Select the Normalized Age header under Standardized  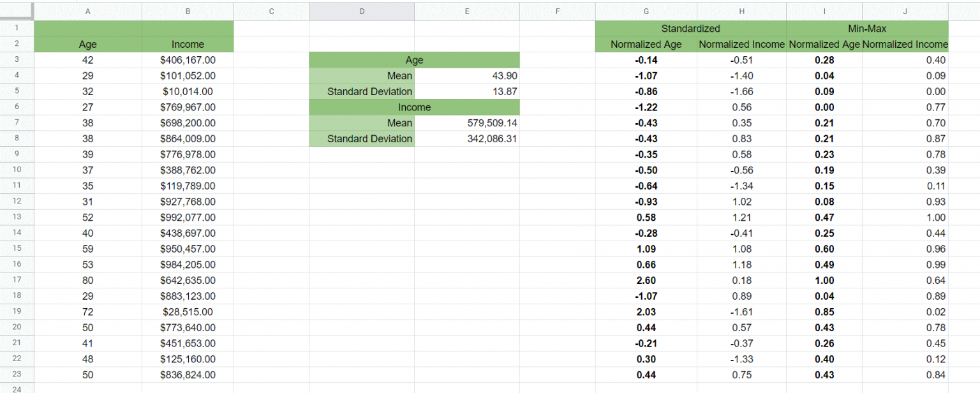(646, 45)
